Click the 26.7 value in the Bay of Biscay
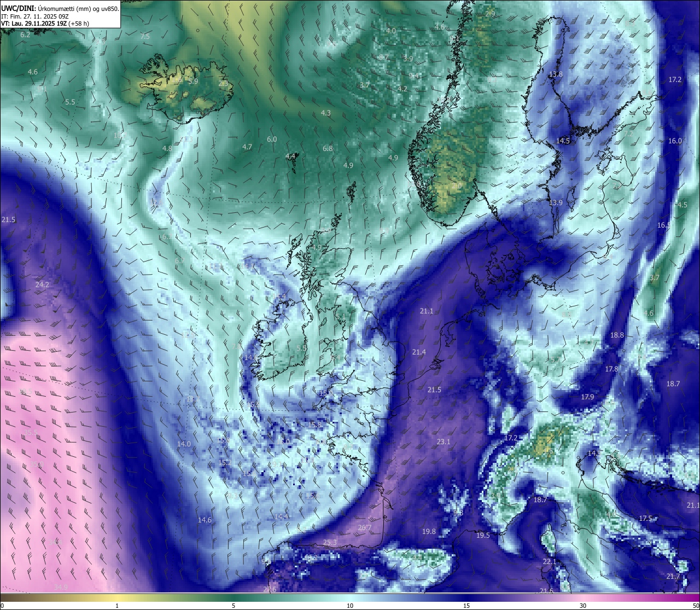This screenshot has height=610, width=700. [x=365, y=527]
